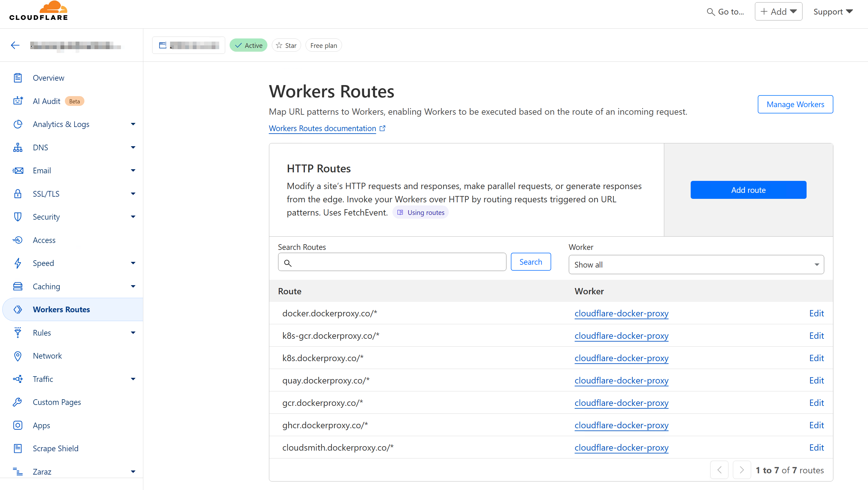The height and width of the screenshot is (490, 868).
Task: Expand Caching submenu arrow
Action: tap(133, 286)
